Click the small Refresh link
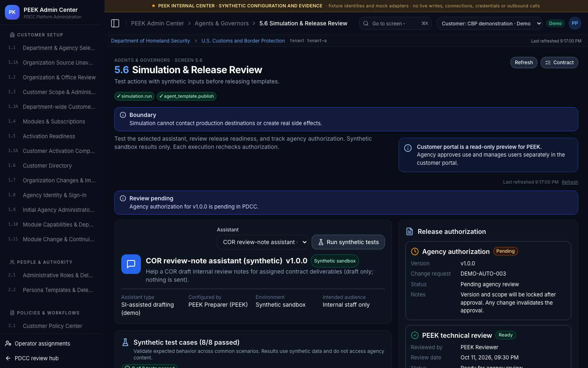The image size is (588, 368). 570,182
